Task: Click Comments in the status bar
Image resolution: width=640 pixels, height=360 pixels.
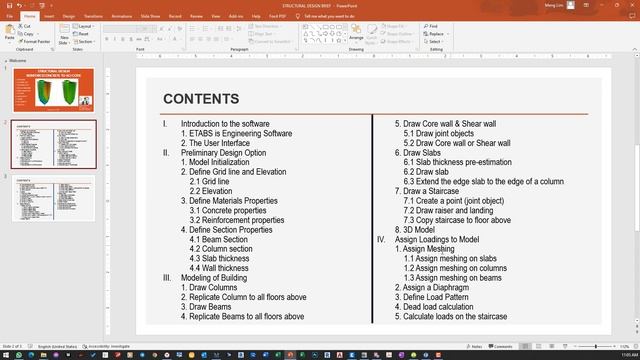Action: pos(500,347)
